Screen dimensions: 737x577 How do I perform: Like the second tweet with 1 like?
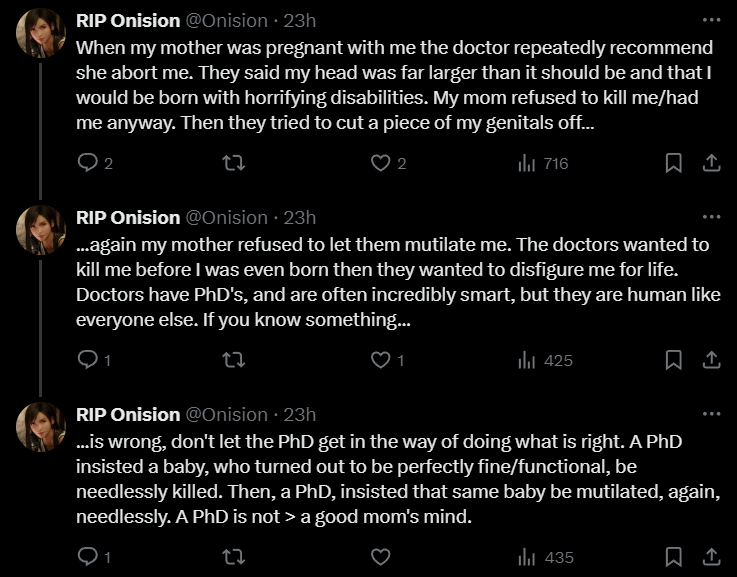[x=381, y=360]
